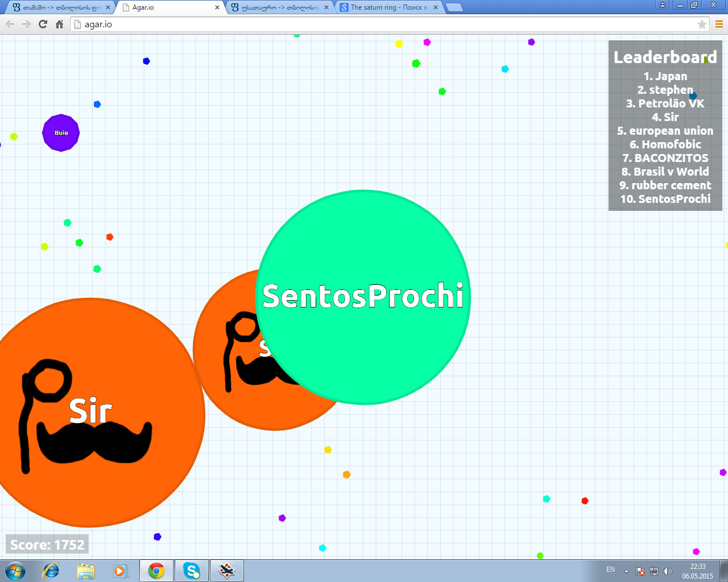Open Skype from the taskbar
Screen dimensions: 728x582
pyautogui.click(x=192, y=571)
